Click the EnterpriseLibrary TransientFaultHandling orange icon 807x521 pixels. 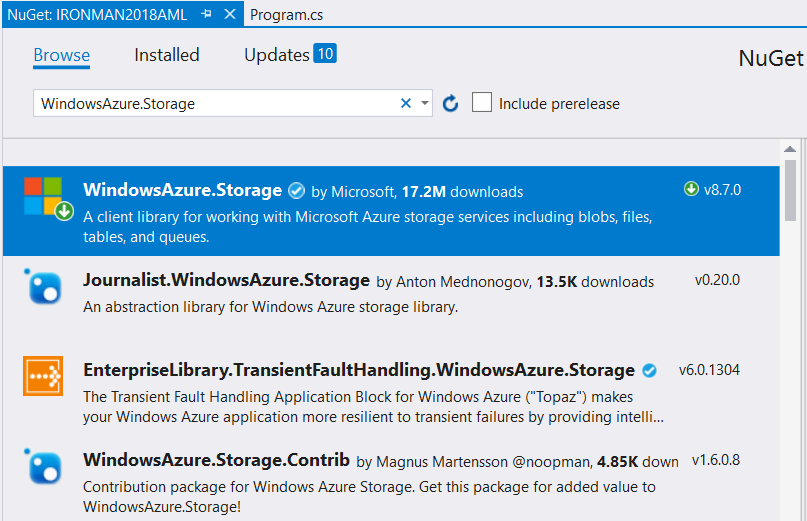pos(43,375)
